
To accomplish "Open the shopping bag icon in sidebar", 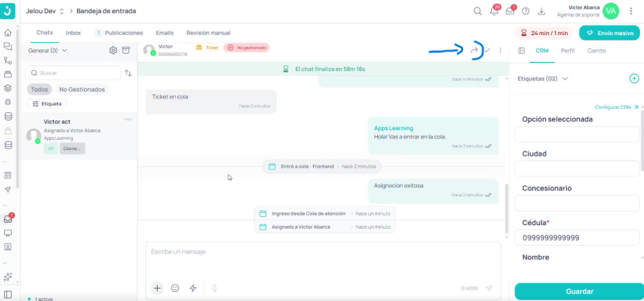I will point(8,131).
